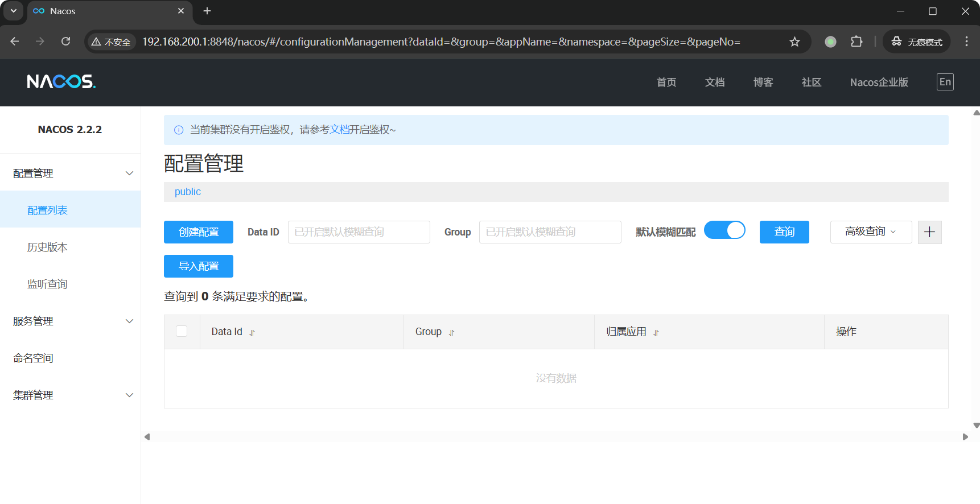Viewport: 980px width, 504px height.
Task: Click the NACOS 2.2.2 version label
Action: pyautogui.click(x=70, y=130)
